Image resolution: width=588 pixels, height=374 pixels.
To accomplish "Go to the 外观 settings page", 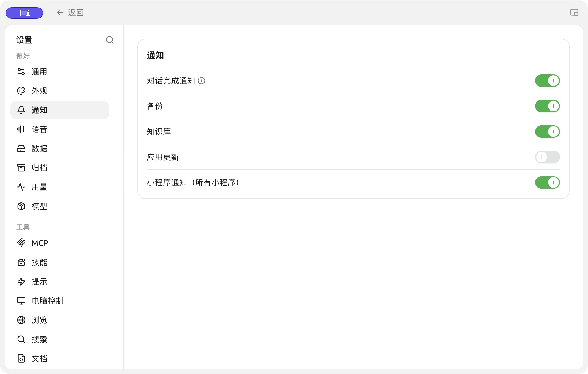I will coord(60,91).
